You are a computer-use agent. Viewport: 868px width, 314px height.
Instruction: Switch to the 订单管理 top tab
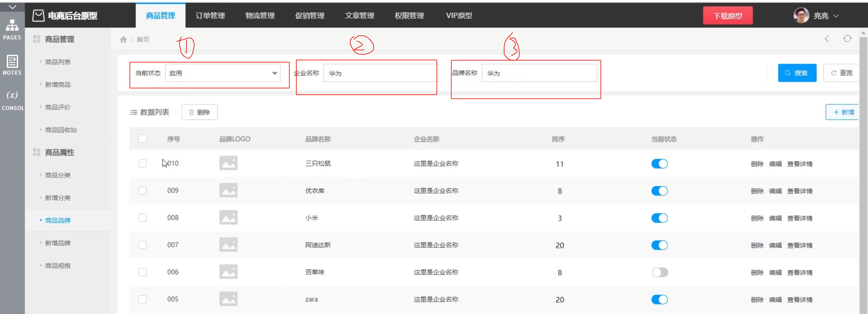pos(210,16)
